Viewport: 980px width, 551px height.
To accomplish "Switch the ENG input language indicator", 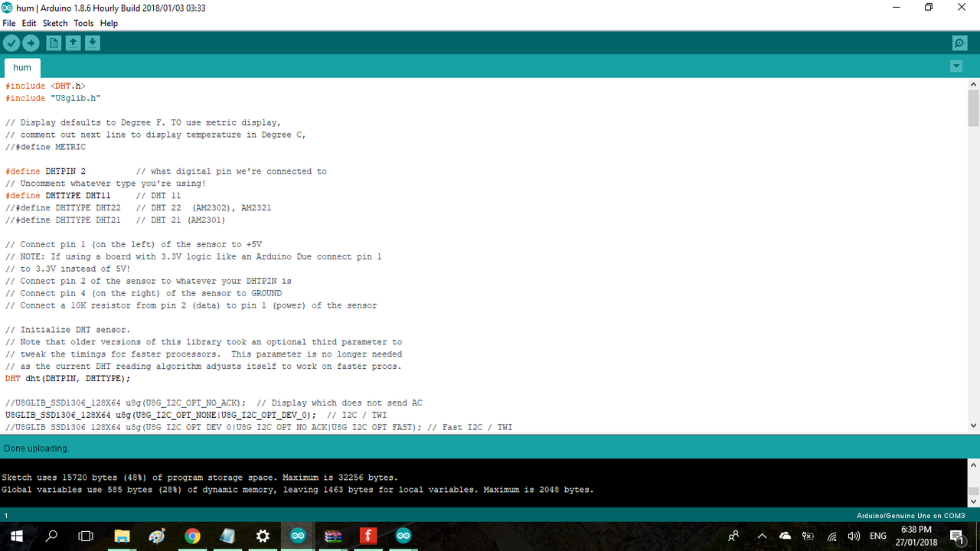I will click(878, 536).
